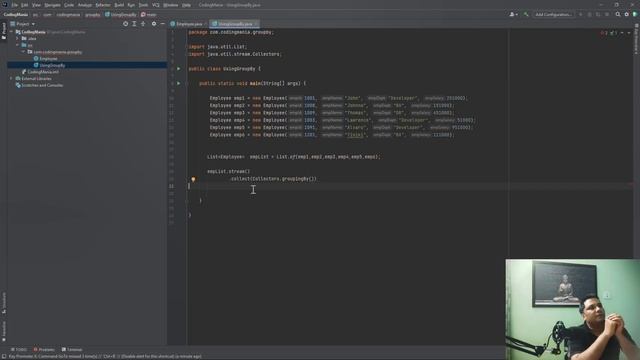Open the VCS menu

click(156, 5)
